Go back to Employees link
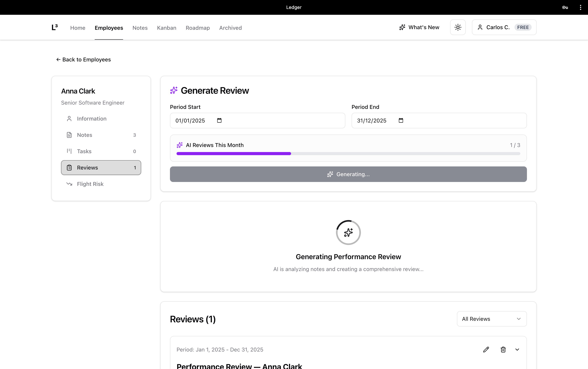Image resolution: width=588 pixels, height=369 pixels. pos(83,59)
